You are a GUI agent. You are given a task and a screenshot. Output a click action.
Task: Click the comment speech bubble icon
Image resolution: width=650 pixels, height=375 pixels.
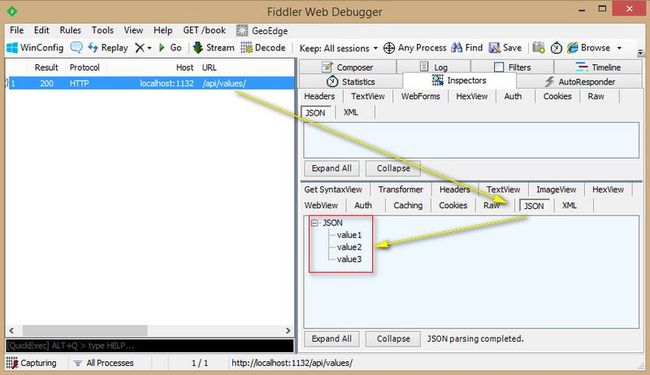76,48
